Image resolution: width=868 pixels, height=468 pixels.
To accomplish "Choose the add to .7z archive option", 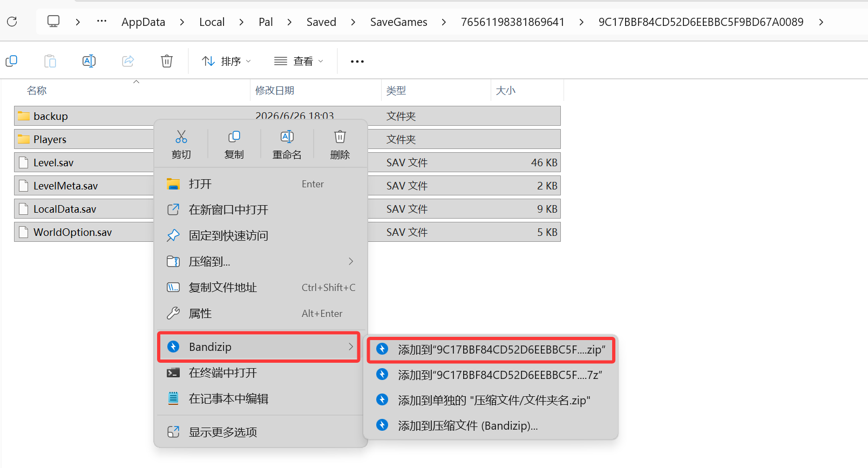I will point(491,375).
